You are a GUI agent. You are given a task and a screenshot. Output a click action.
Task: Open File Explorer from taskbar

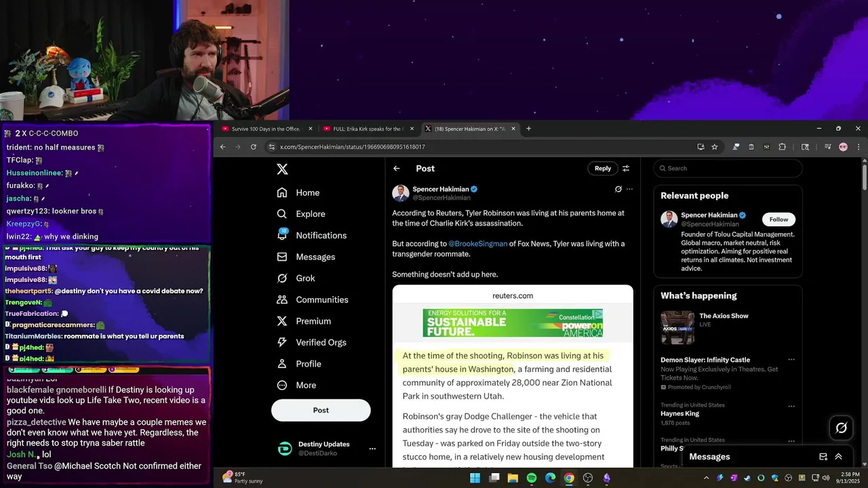(513, 478)
